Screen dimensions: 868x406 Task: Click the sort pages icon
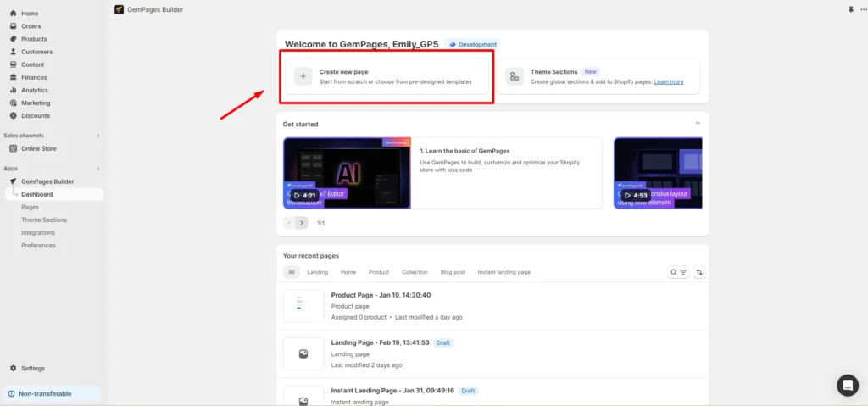[699, 272]
